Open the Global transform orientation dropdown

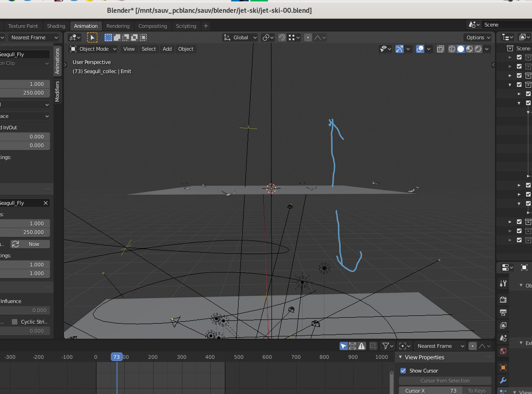click(240, 37)
